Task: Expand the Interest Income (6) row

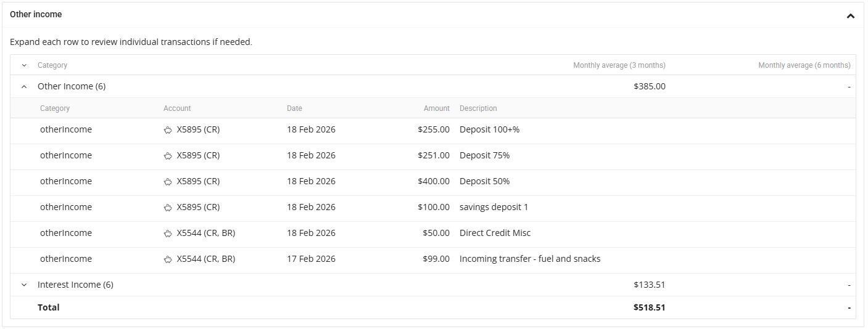Action: tap(24, 285)
